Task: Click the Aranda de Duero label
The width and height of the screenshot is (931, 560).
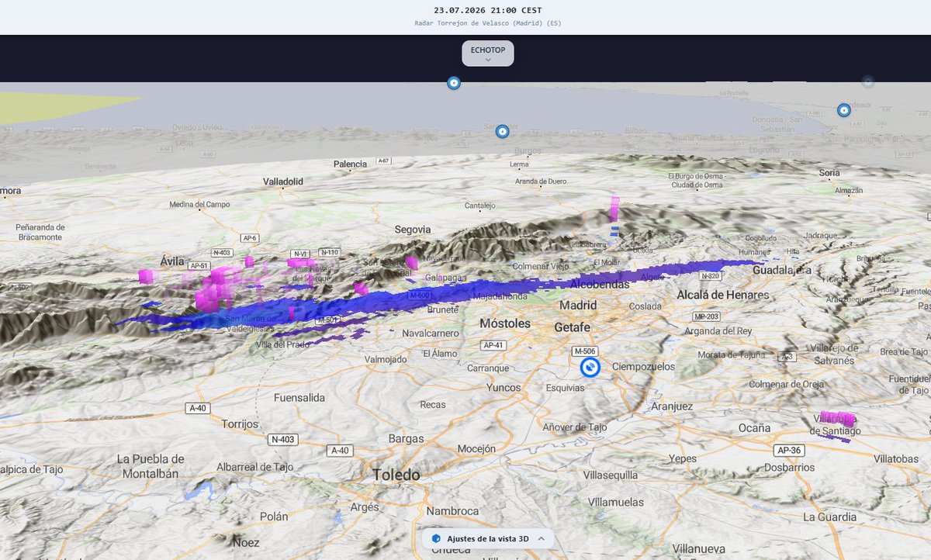Action: 541,181
